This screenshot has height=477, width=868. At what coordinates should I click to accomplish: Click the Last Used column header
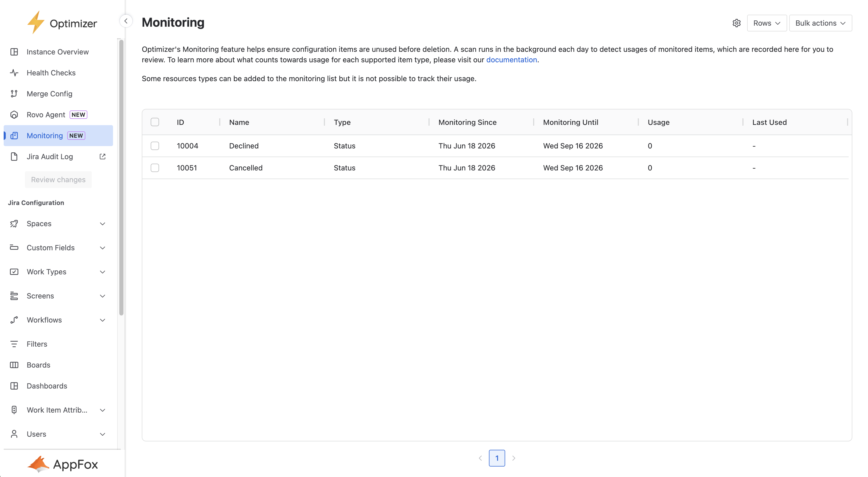[x=769, y=122]
